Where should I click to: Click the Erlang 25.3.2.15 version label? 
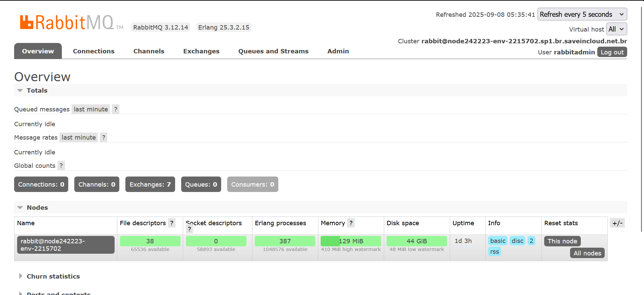pyautogui.click(x=224, y=27)
